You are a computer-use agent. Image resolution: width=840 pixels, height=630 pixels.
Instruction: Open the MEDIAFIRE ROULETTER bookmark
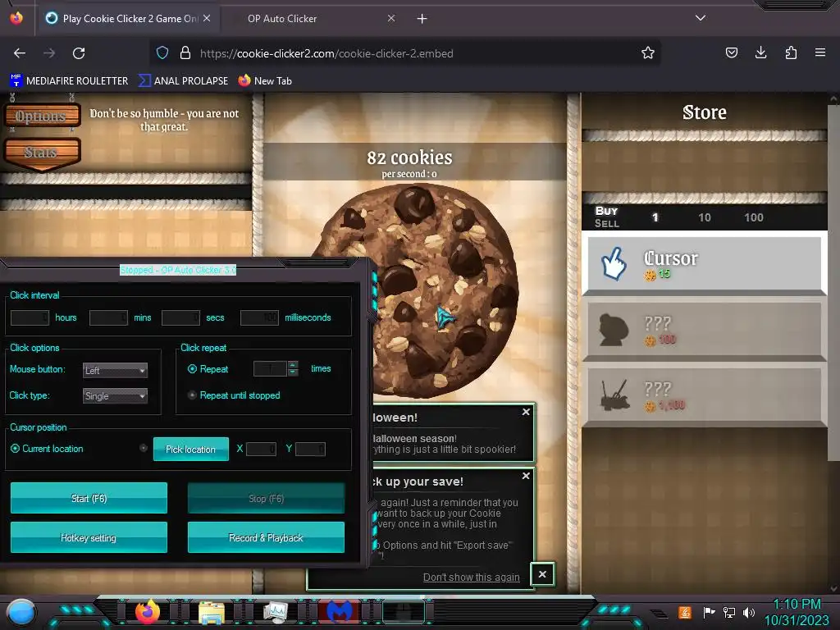click(x=69, y=81)
